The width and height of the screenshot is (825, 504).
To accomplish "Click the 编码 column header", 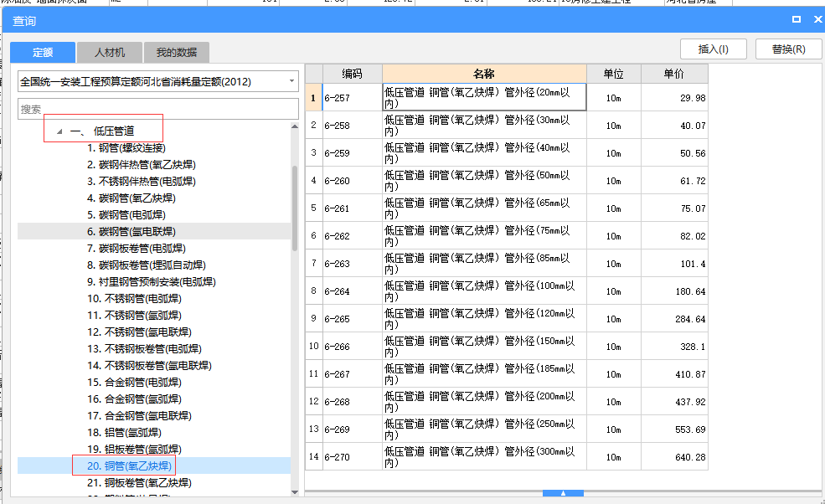I will coord(352,74).
